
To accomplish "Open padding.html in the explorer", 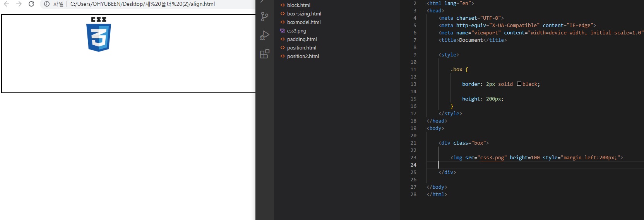I will (x=301, y=39).
